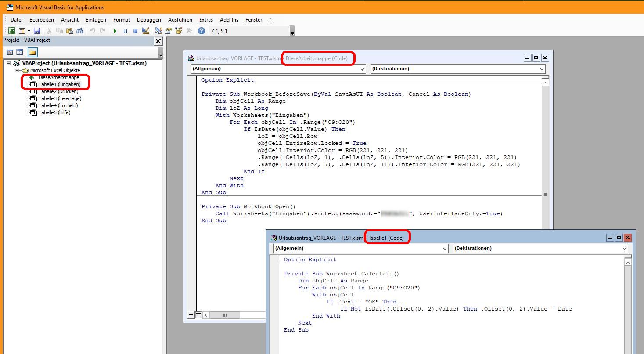
Task: Open the Properties Window toolbar icon
Action: tap(169, 31)
